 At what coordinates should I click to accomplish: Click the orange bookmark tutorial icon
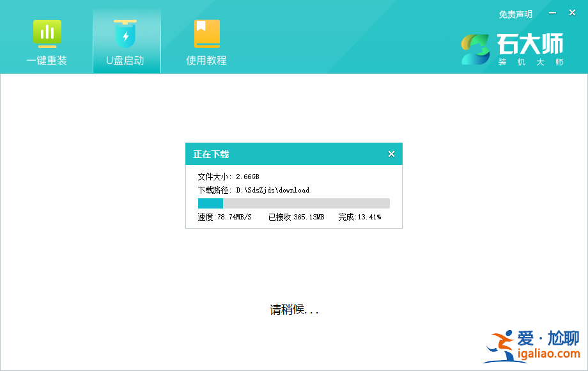(x=205, y=33)
